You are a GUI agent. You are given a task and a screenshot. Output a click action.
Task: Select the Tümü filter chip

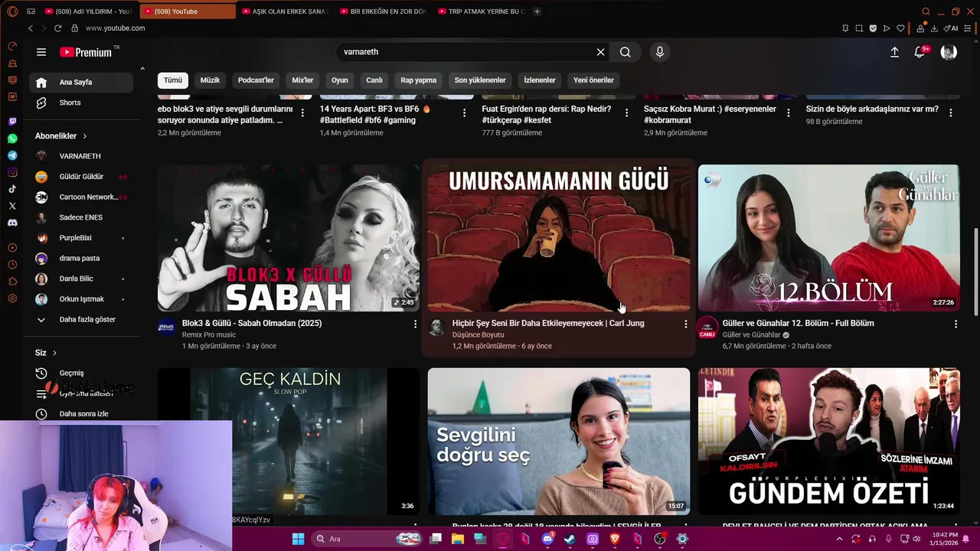click(x=173, y=80)
